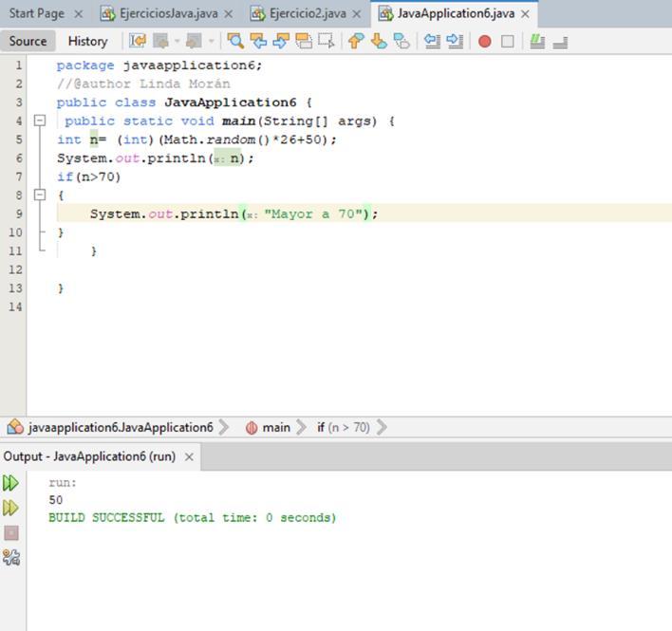This screenshot has width=672, height=631.
Task: Click the output value '50'
Action: [x=56, y=500]
